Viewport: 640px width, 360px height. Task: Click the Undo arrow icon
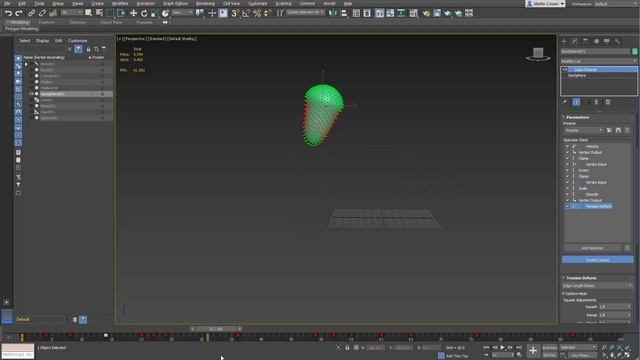pyautogui.click(x=8, y=13)
